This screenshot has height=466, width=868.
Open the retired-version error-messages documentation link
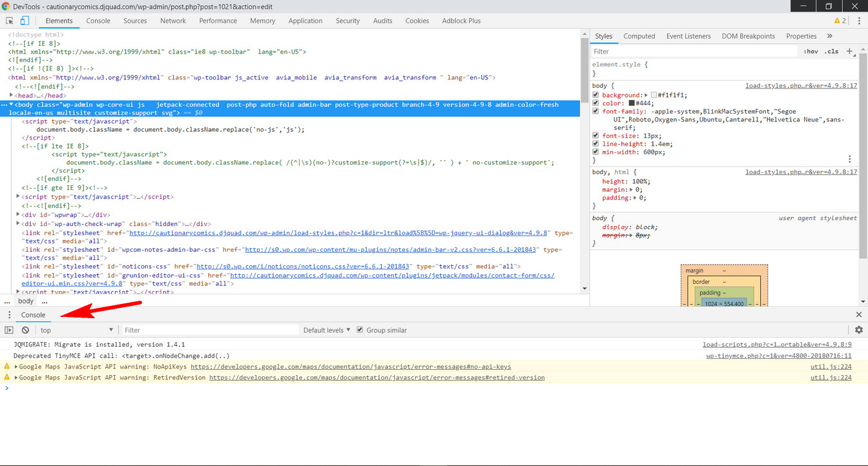tap(377, 378)
